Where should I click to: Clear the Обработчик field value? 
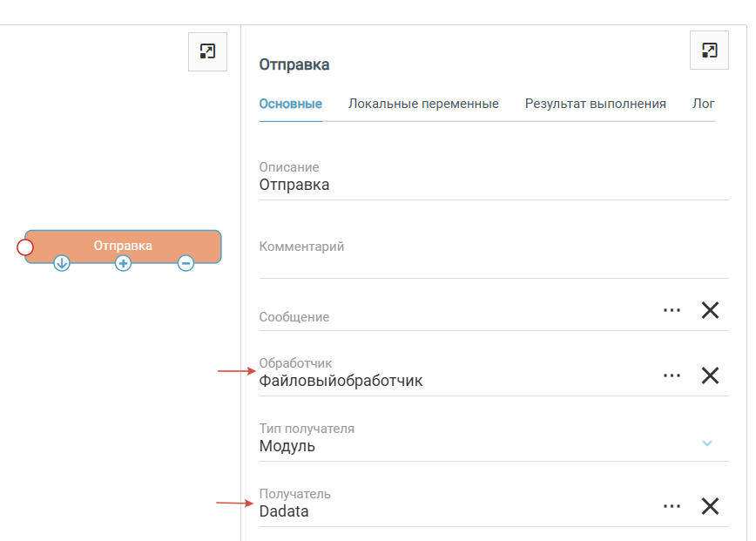pyautogui.click(x=710, y=375)
